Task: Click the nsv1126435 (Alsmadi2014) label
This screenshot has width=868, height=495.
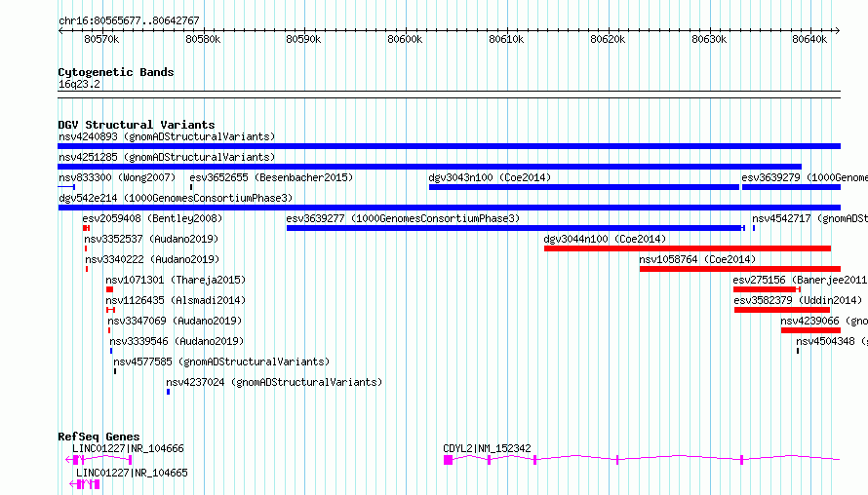Action: pos(176,300)
